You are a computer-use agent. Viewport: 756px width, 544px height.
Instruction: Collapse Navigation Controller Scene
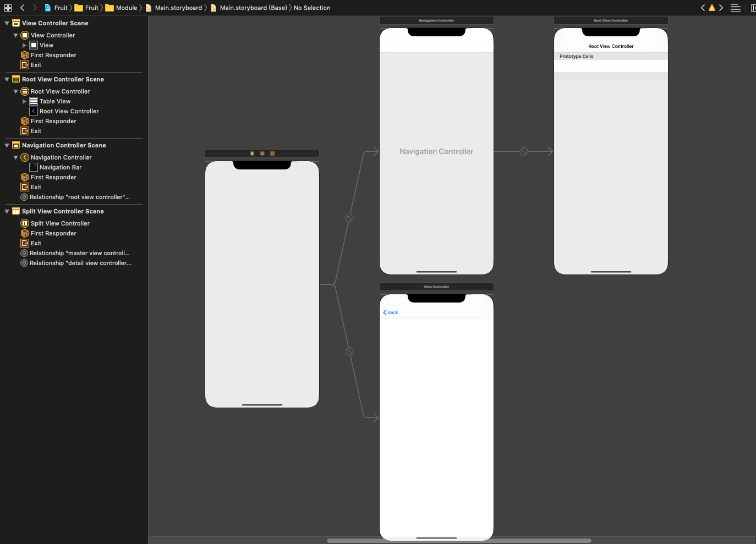(x=7, y=145)
